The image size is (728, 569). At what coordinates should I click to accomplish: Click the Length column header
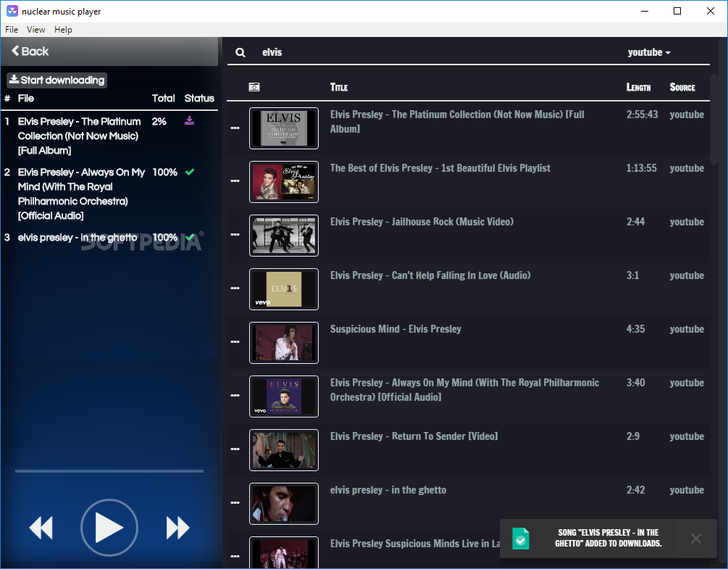click(638, 87)
